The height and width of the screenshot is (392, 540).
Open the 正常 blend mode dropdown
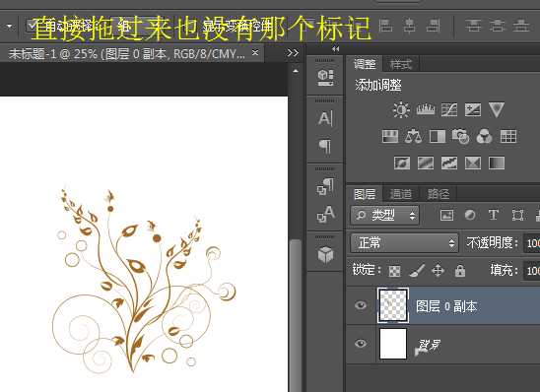tap(405, 243)
